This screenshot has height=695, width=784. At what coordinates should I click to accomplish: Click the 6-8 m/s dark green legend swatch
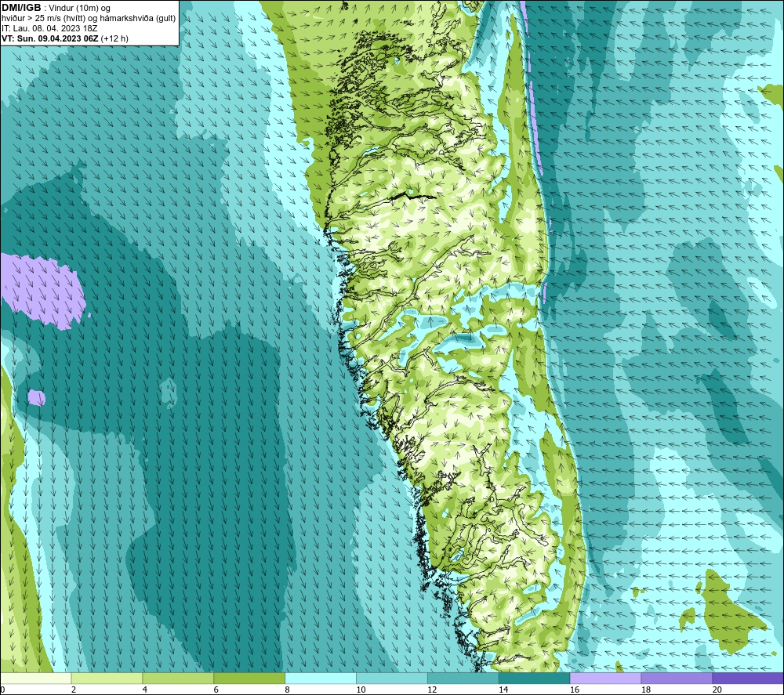tap(249, 678)
